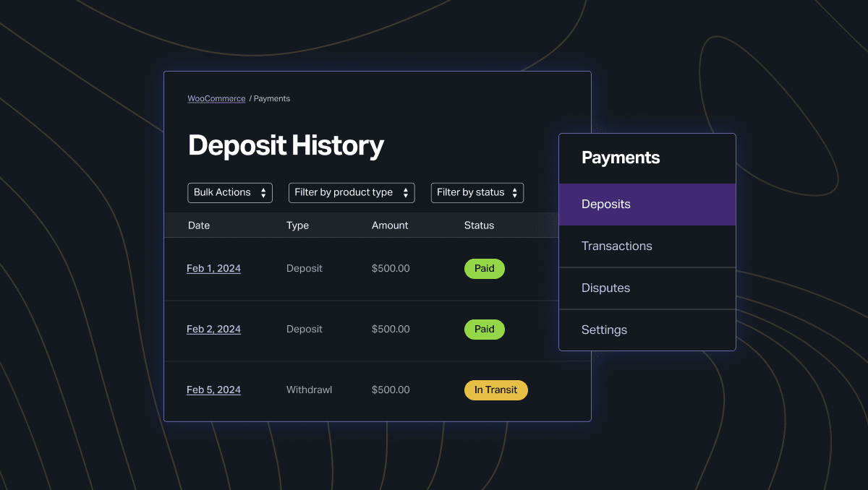
Task: Click the Type column header
Action: 297,225
